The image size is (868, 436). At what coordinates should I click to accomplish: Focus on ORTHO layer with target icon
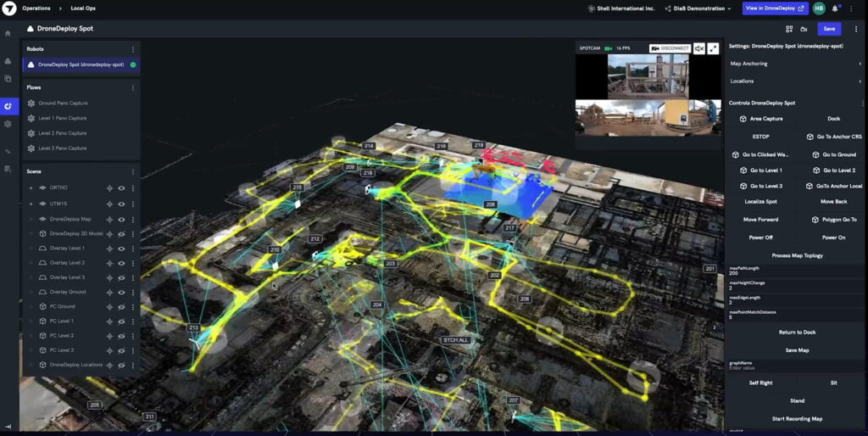pyautogui.click(x=109, y=188)
